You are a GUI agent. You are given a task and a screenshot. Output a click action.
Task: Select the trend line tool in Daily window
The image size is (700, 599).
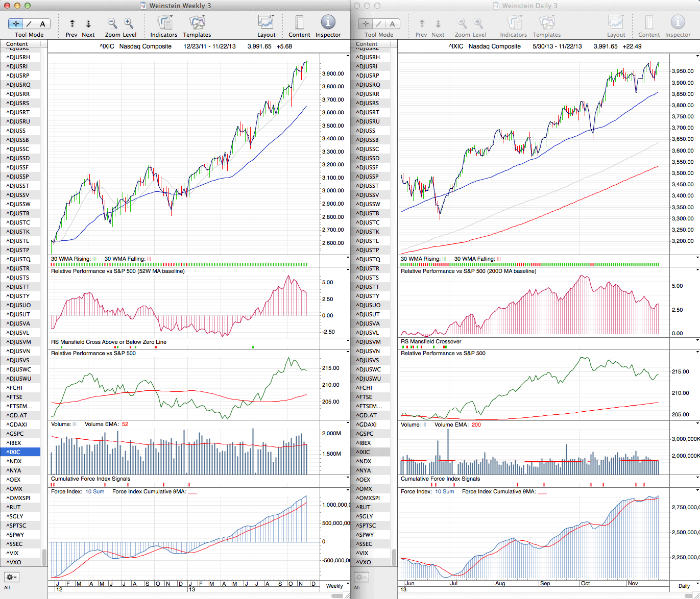point(379,23)
